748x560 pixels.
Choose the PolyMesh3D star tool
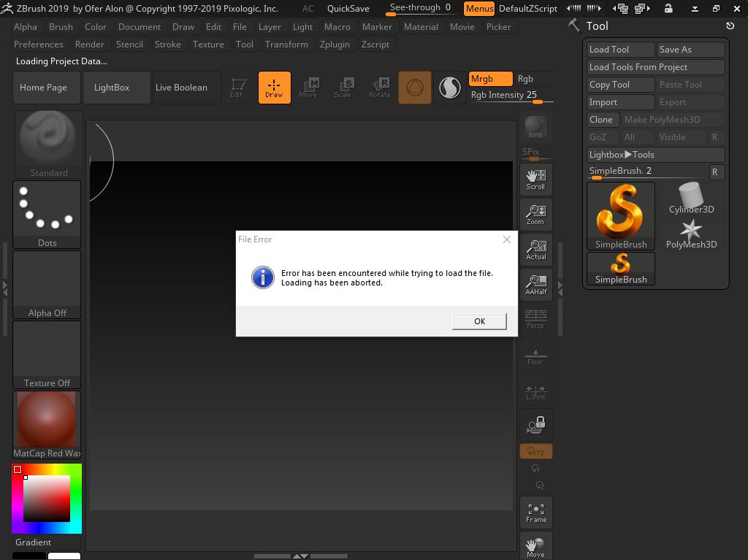[x=691, y=233]
